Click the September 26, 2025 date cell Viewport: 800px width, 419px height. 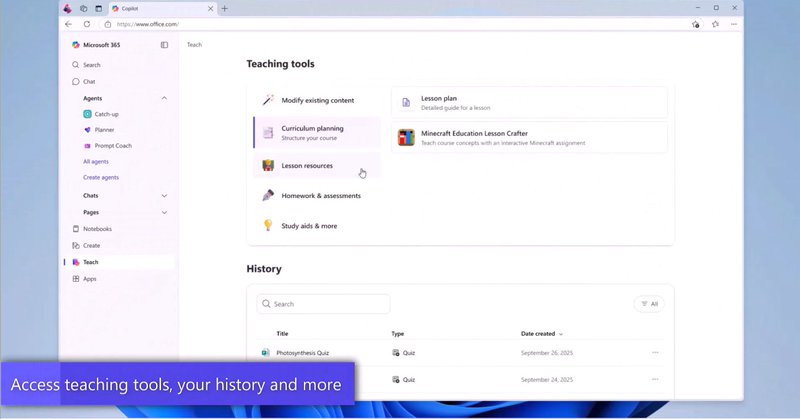tap(547, 353)
